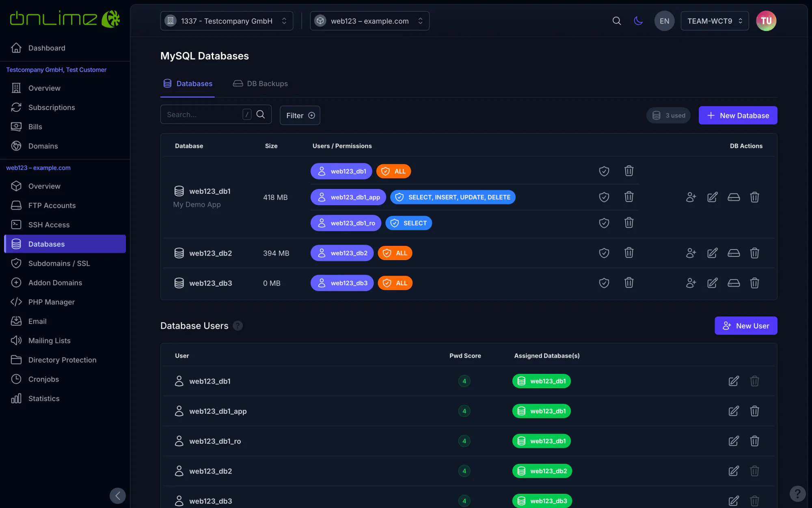This screenshot has width=812, height=508.
Task: Delete the database user web123_db1_app
Action: coord(755,411)
